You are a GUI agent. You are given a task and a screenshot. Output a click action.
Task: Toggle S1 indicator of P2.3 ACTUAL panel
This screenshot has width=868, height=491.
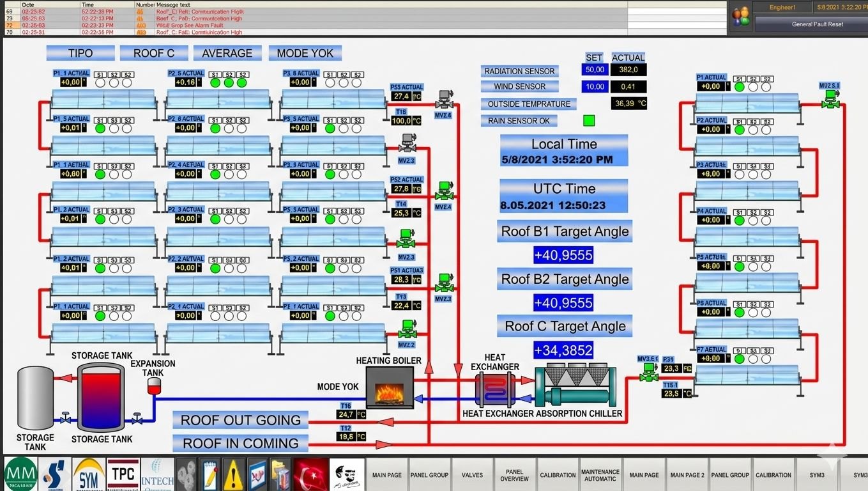[215, 219]
